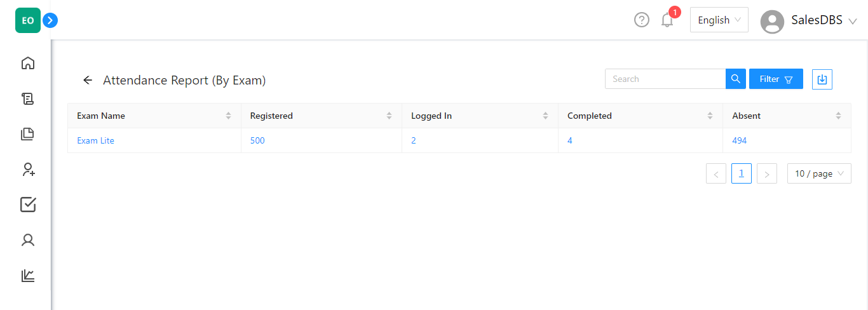Click the help question mark icon

(x=642, y=20)
